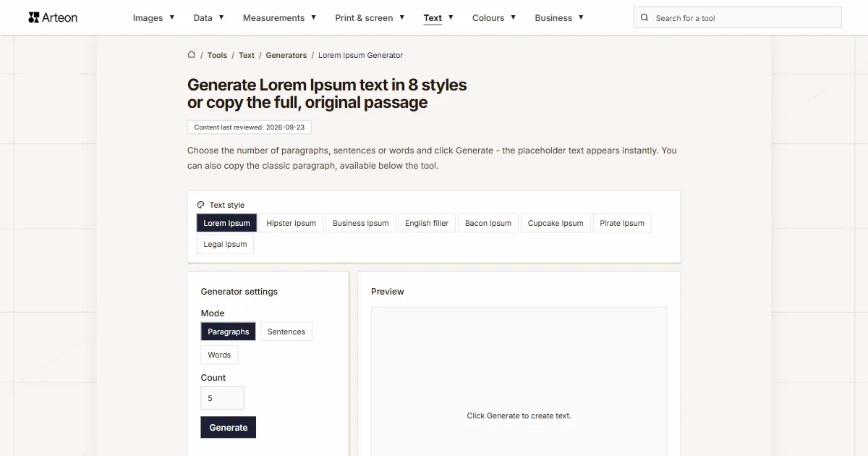Screen dimensions: 868x456
Task: Open the Images menu
Action: [148, 18]
